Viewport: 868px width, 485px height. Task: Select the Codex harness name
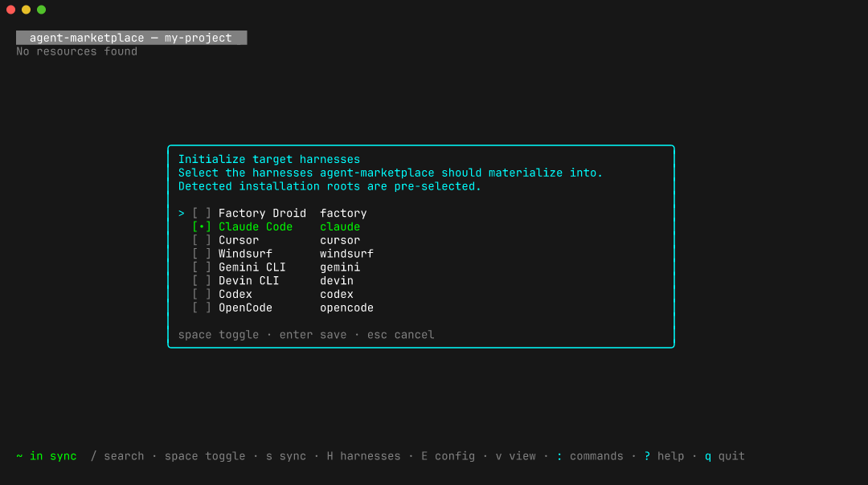235,295
